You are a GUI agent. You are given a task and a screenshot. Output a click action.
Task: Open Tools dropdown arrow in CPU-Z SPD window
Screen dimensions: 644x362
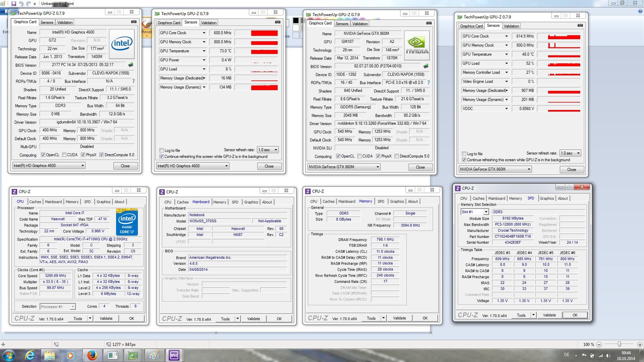coord(533,315)
